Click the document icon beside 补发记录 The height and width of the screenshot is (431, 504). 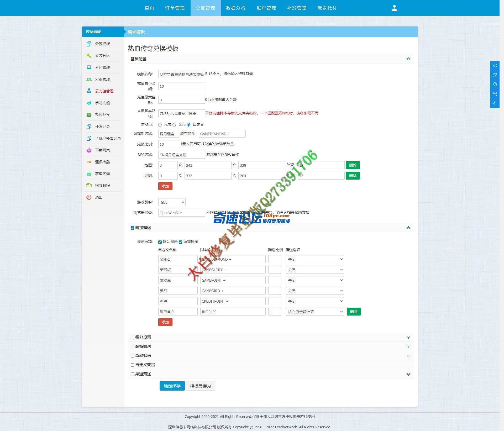pos(89,127)
